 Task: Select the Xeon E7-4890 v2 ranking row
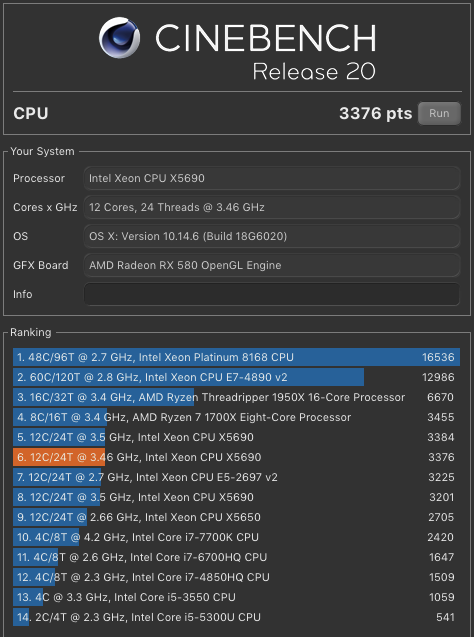236,377
